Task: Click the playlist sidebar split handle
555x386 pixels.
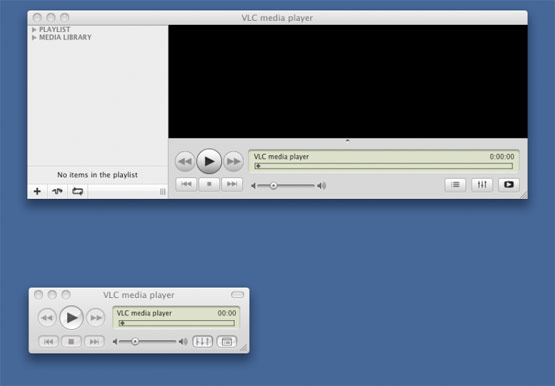Action: (162, 191)
